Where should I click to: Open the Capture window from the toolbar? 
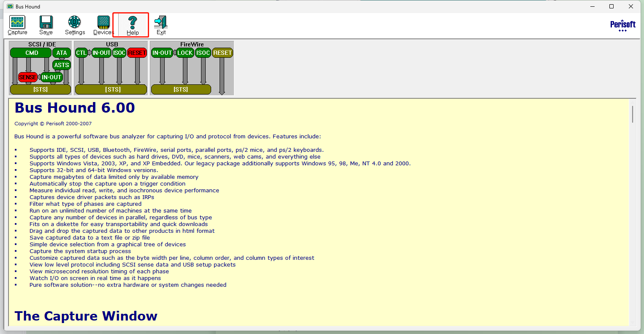pyautogui.click(x=17, y=25)
